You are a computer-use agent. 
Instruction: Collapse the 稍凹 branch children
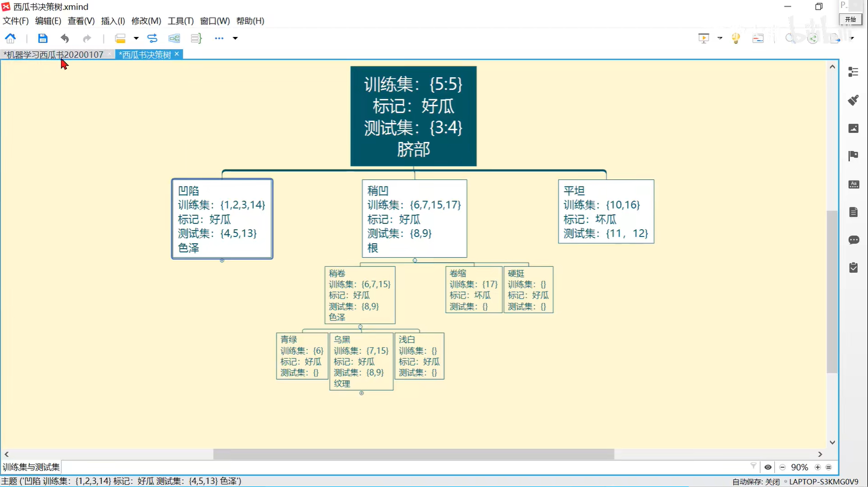415,260
